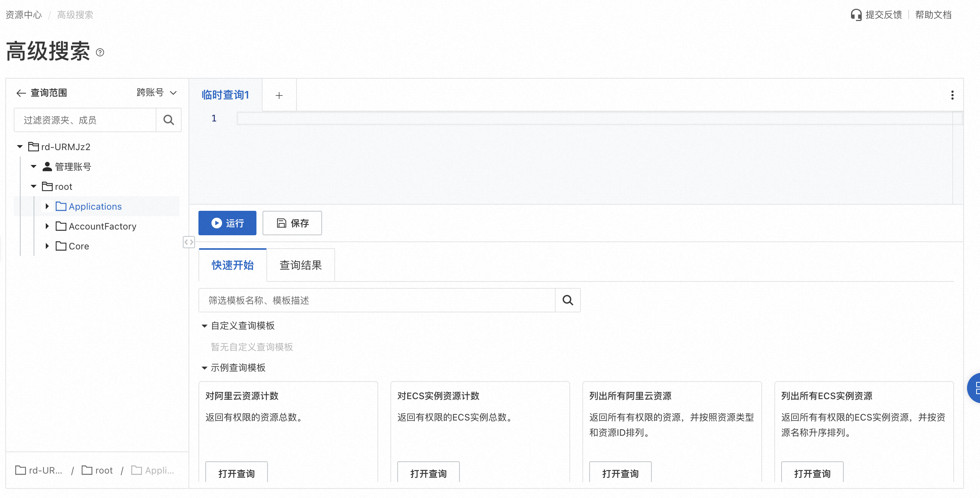The image size is (980, 498).
Task: Click the panel collapse splitter handle icon
Action: tap(189, 242)
